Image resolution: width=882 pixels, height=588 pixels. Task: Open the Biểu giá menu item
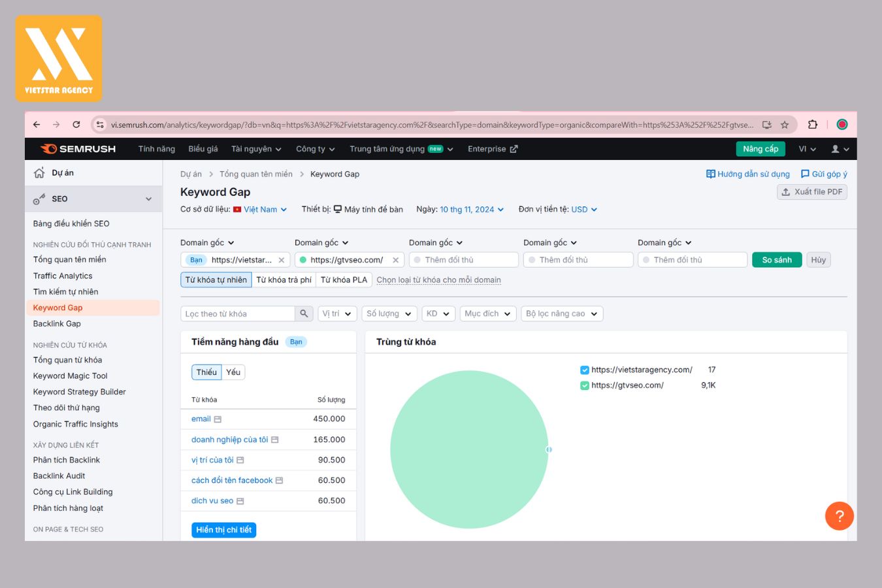[203, 149]
